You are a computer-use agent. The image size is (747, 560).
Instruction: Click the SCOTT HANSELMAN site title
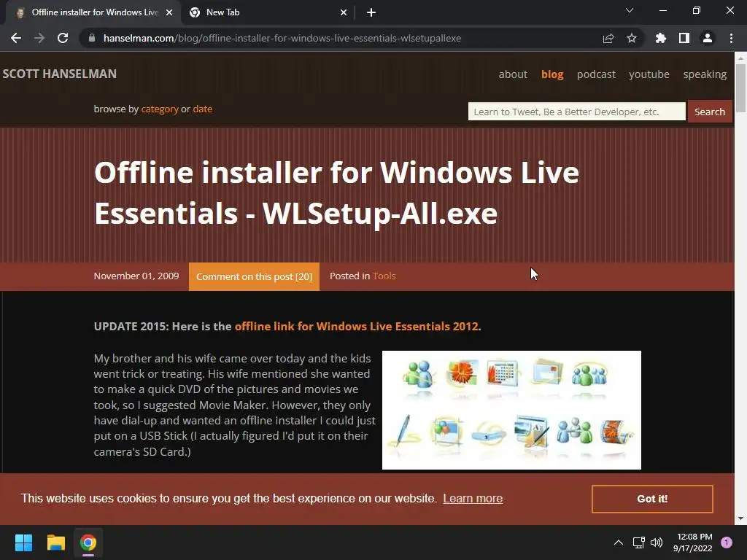point(60,74)
